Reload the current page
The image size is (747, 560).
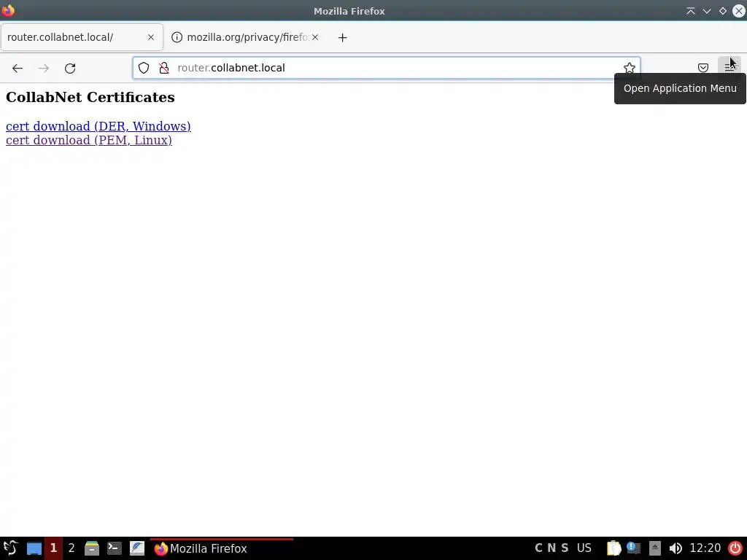[x=70, y=68]
